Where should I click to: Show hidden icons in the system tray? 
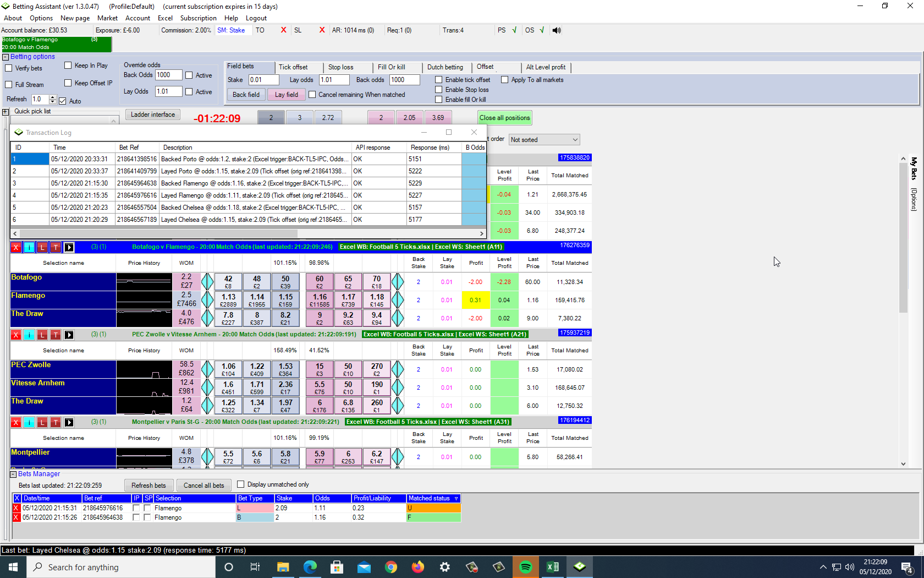[x=823, y=567]
